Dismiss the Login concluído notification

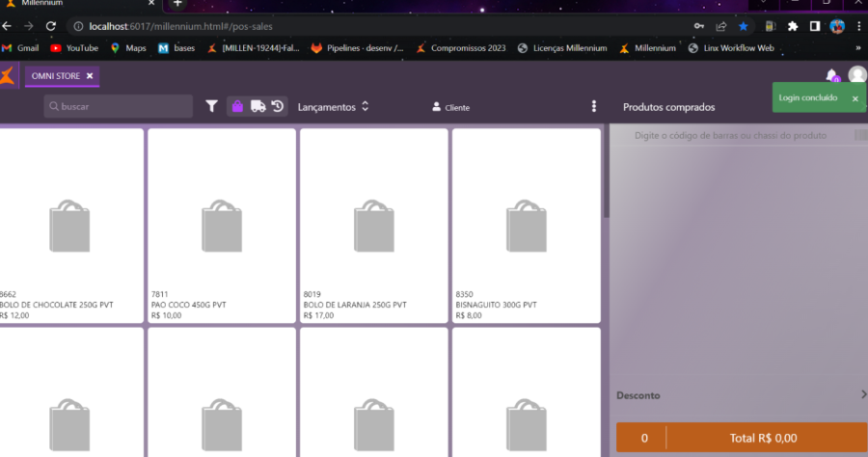click(855, 98)
